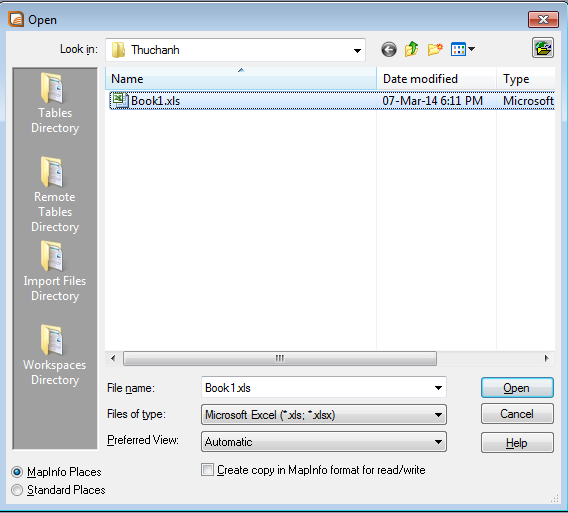Sort by Date modified column header
Viewport: 568px width, 513px height.
coord(437,79)
